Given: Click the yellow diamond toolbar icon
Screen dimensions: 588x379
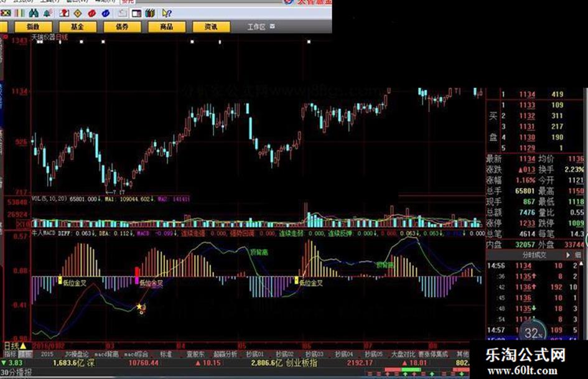Looking at the screenshot, I should pos(78,13).
